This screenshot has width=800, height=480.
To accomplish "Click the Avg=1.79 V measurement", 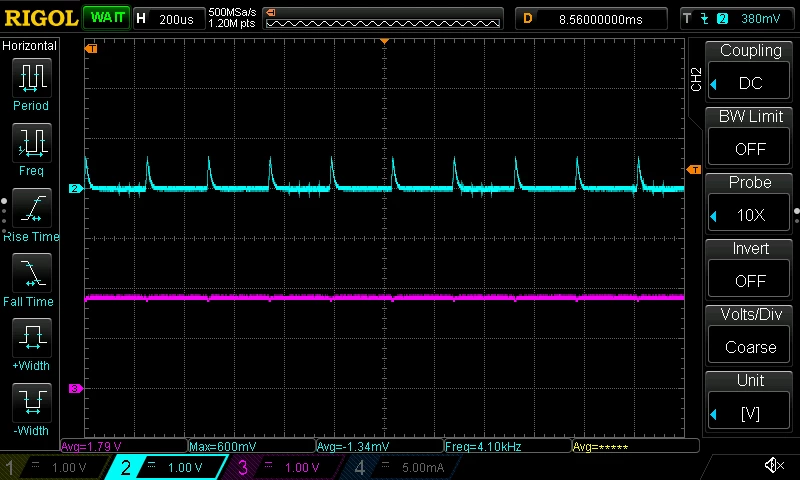I will coord(124,446).
